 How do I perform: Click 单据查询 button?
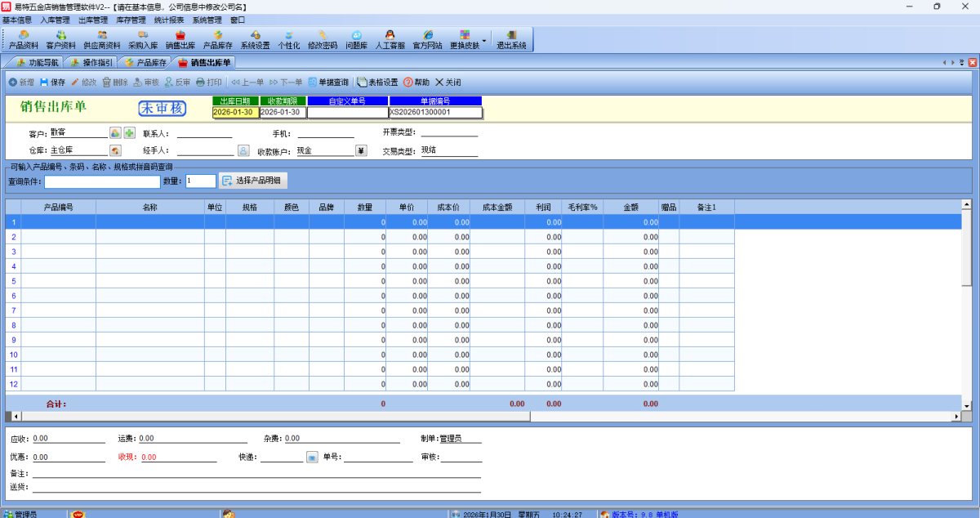327,83
